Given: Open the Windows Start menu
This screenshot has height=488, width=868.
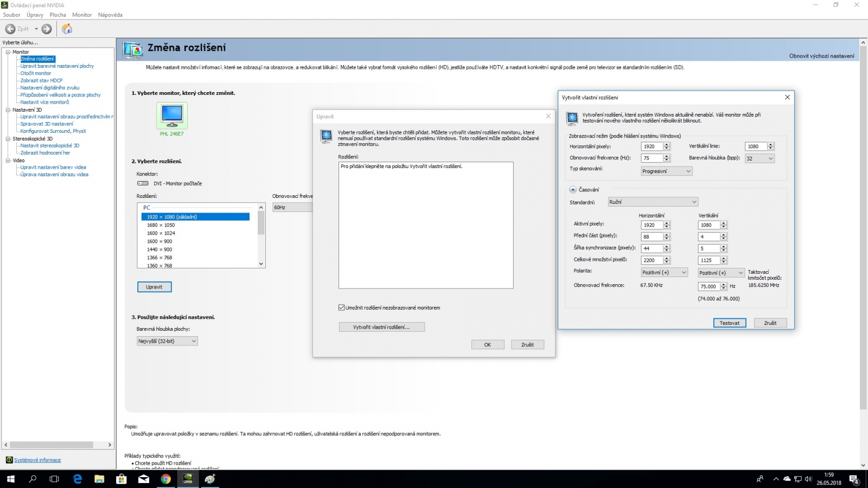Looking at the screenshot, I should pos(11,479).
